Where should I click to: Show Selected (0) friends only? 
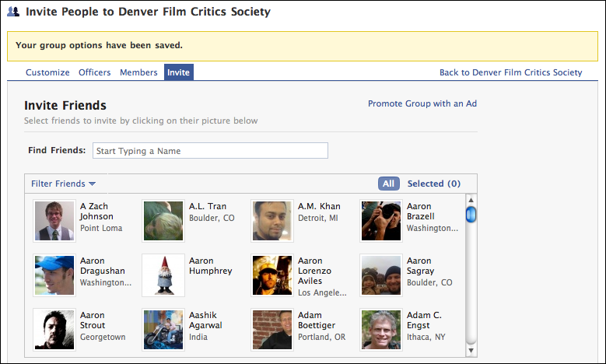coord(433,184)
